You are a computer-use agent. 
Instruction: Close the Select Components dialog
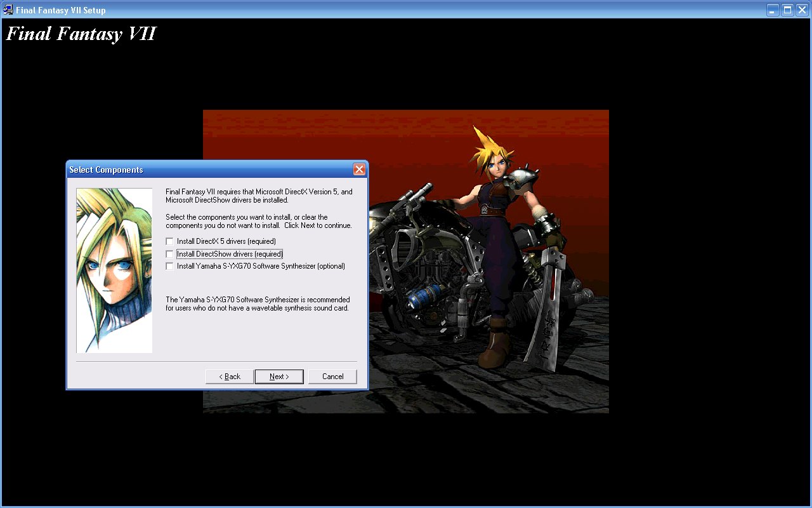click(x=359, y=170)
